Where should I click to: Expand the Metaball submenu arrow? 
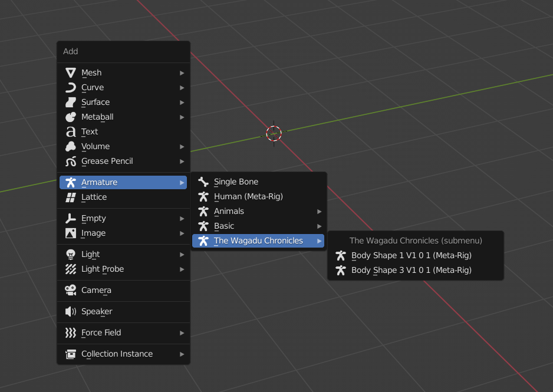pos(182,117)
